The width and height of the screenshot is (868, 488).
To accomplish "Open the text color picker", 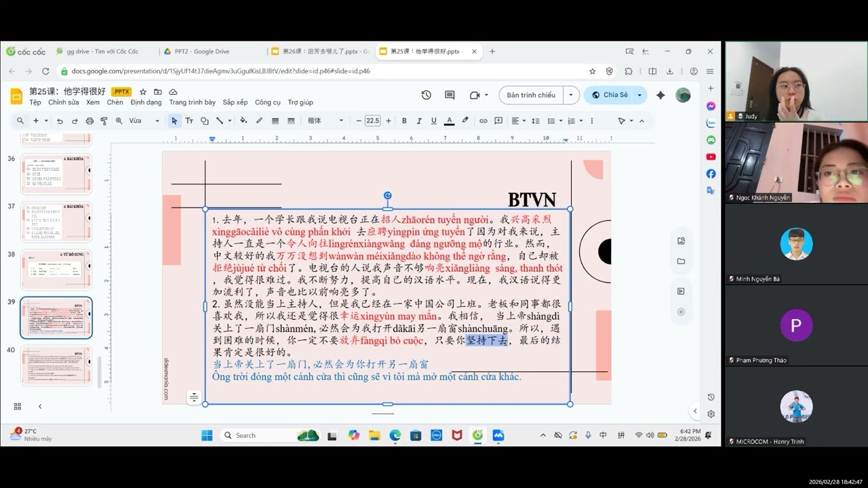I will 449,121.
